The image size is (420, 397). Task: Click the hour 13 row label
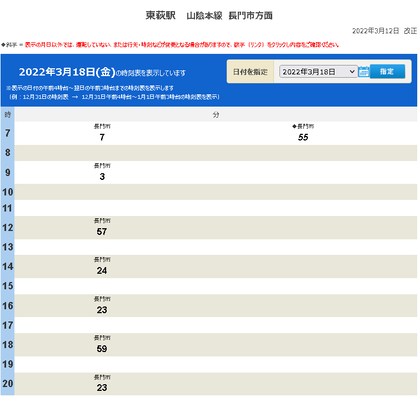(8, 247)
